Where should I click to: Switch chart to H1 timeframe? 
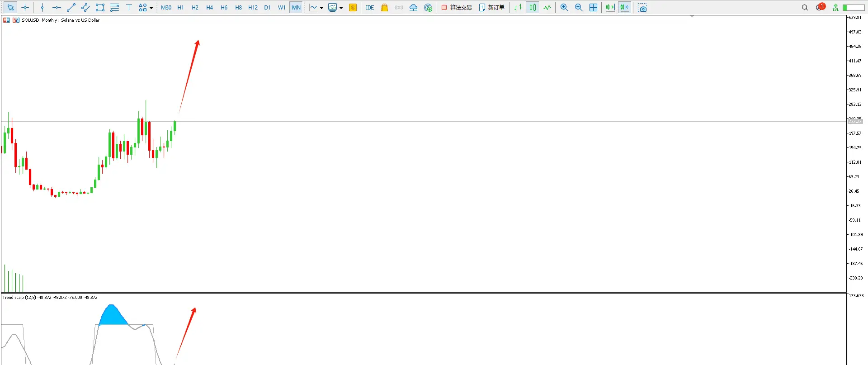click(180, 7)
